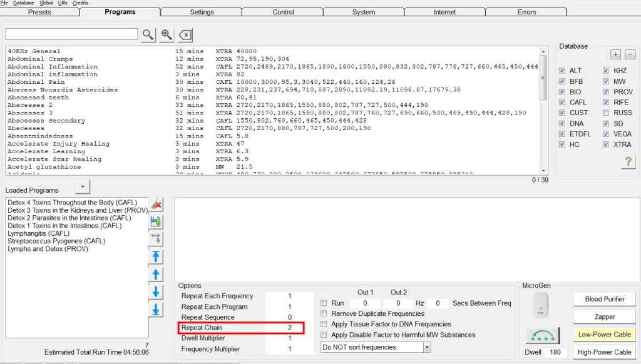This screenshot has width=641, height=364.
Task: Expand databases with the plus button
Action: (615, 54)
